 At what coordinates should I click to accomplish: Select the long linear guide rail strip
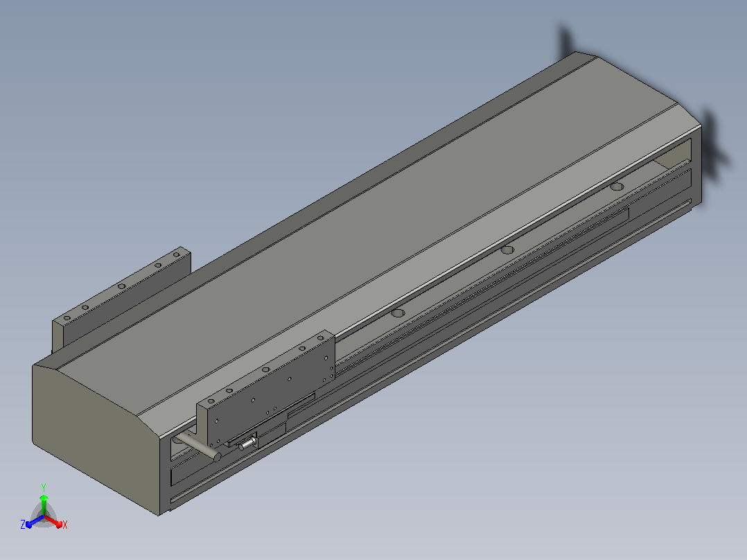point(481,290)
